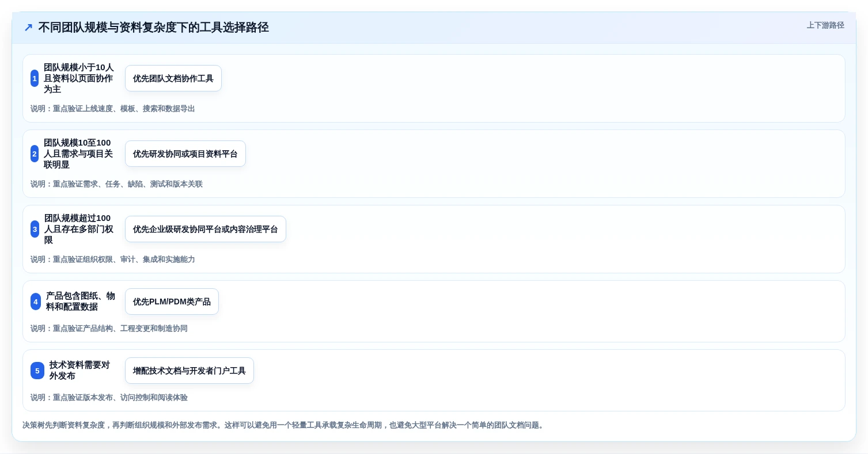Choose 优先企业级研发协同平台或内容治理平台
The width and height of the screenshot is (868, 454).
(x=206, y=229)
